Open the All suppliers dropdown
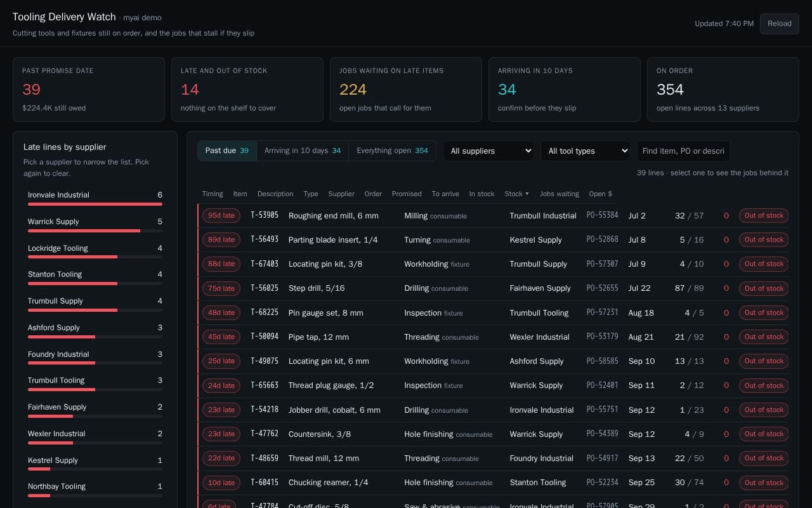This screenshot has width=812, height=508. (x=488, y=151)
